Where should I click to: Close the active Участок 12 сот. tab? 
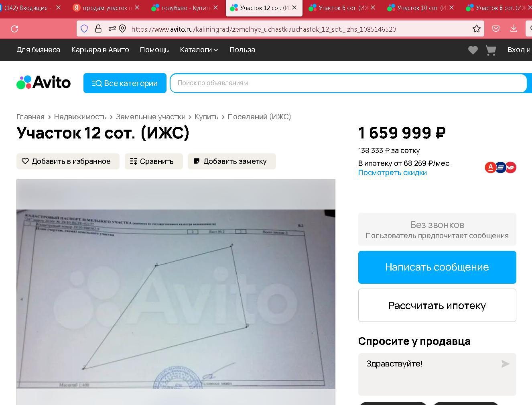294,8
